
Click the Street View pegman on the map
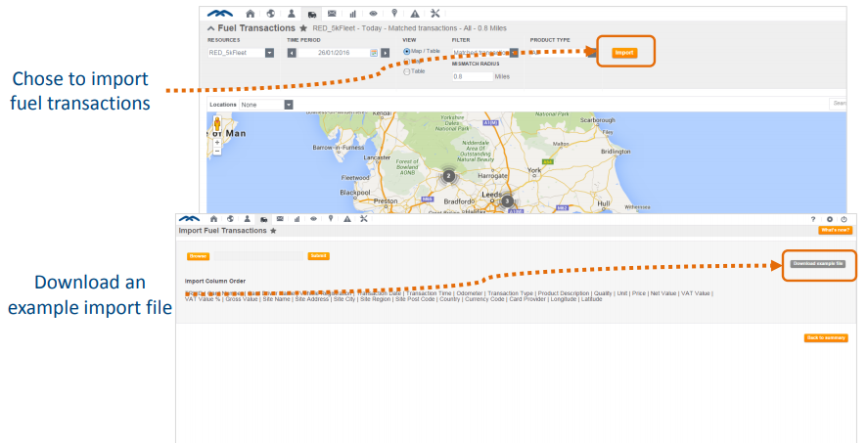click(x=217, y=124)
